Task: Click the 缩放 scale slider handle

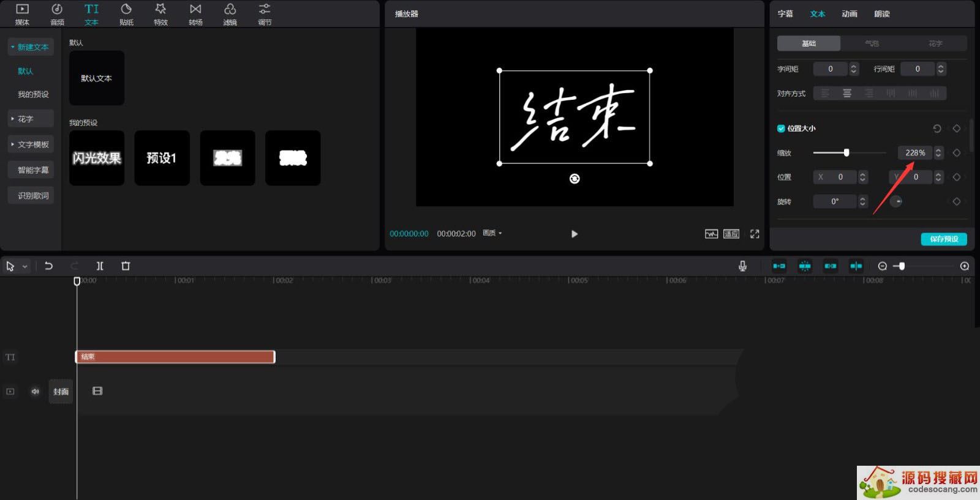Action: (x=846, y=152)
